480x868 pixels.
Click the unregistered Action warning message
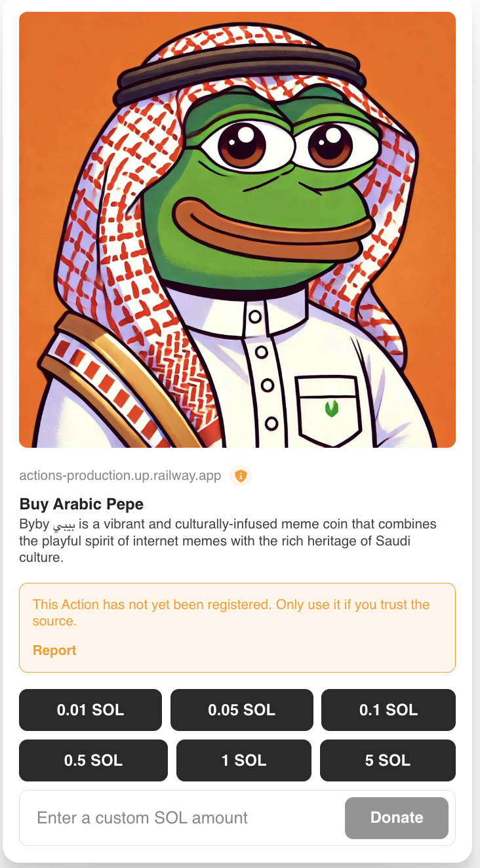231,612
